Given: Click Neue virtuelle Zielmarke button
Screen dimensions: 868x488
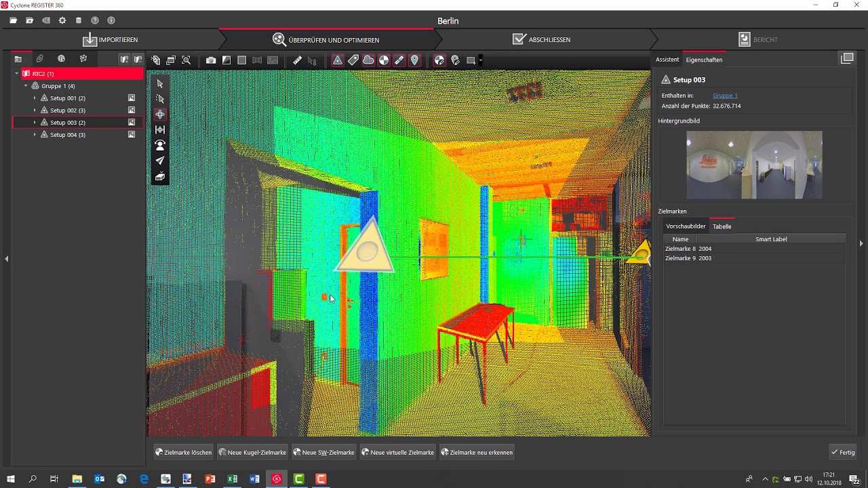Looking at the screenshot, I should pyautogui.click(x=398, y=452).
